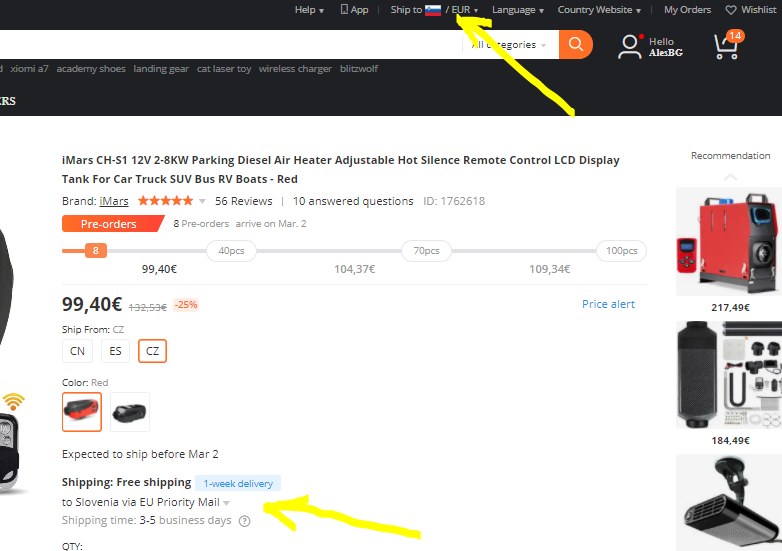Select ES ship-from warehouse
The width and height of the screenshot is (782, 551).
click(x=115, y=351)
